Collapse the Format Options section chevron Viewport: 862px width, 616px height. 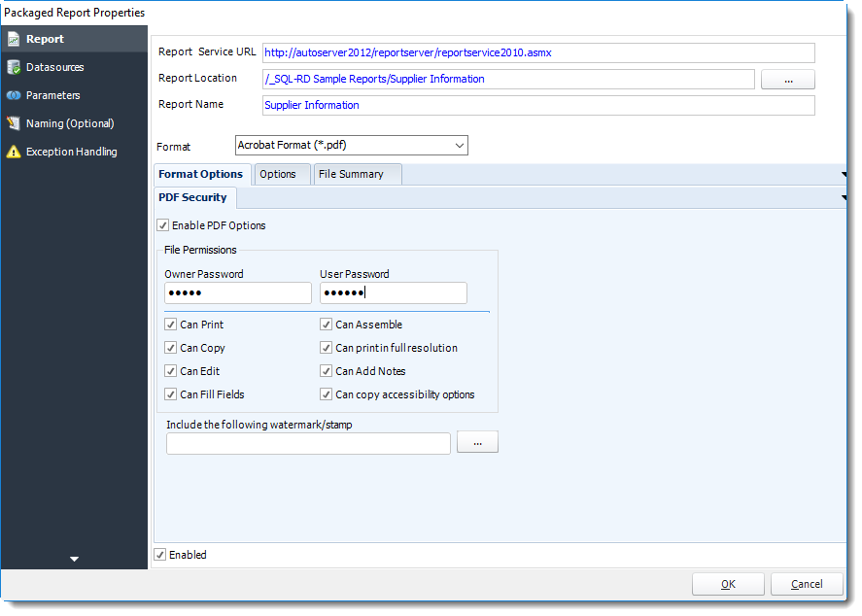[845, 174]
